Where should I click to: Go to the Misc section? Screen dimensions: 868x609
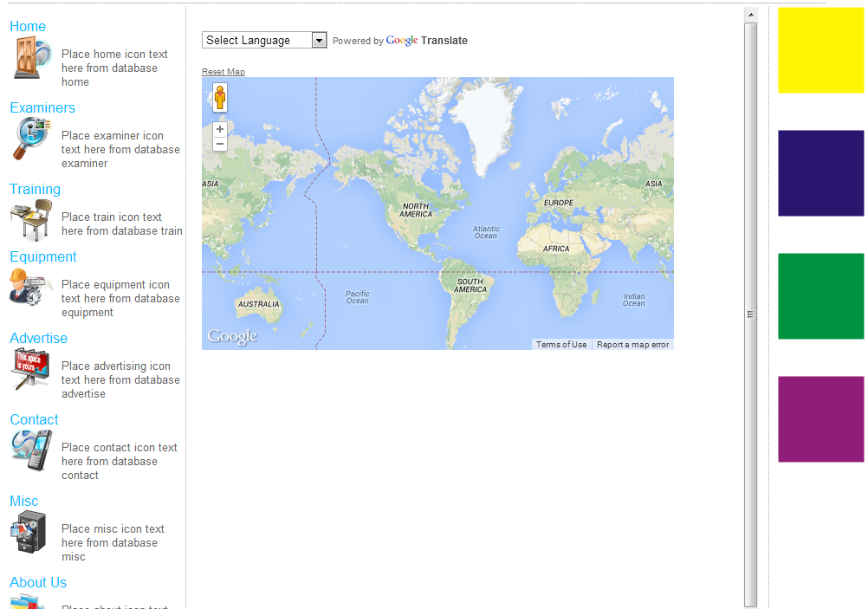point(24,501)
